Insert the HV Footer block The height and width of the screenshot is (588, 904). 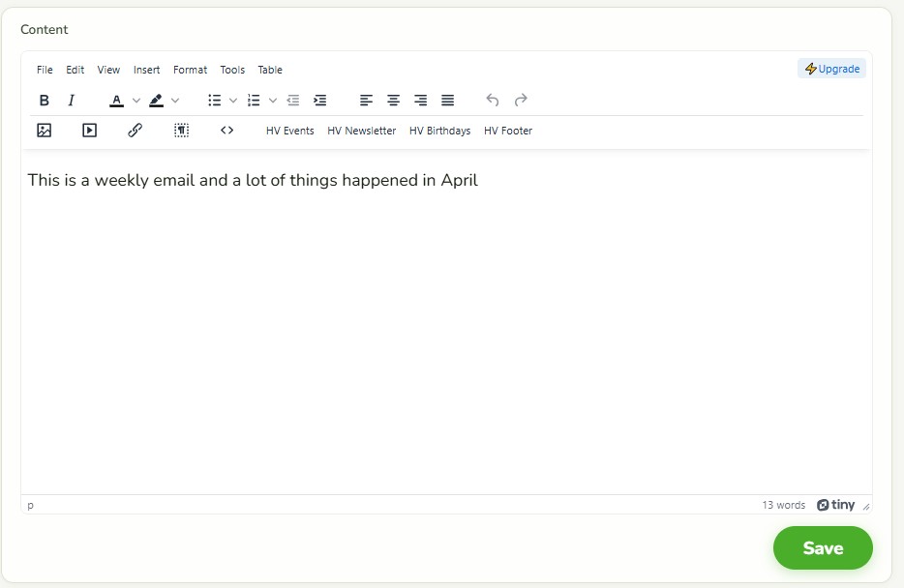tap(508, 131)
